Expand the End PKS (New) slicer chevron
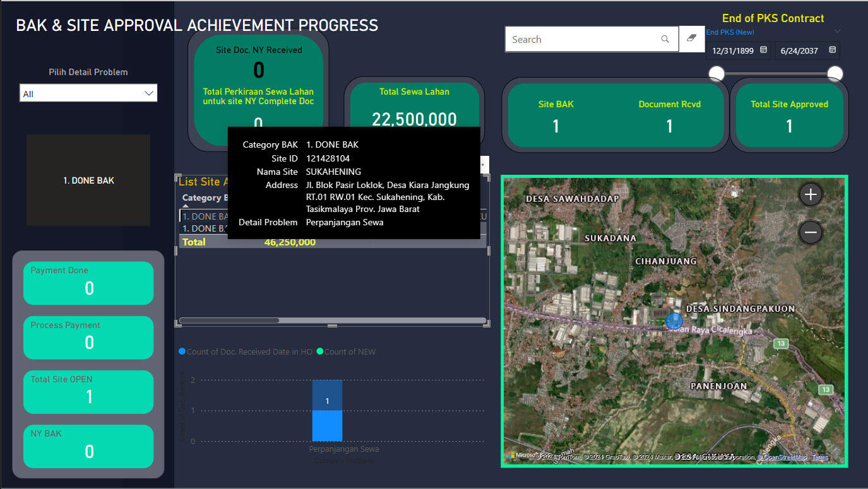The height and width of the screenshot is (489, 868). tap(838, 31)
